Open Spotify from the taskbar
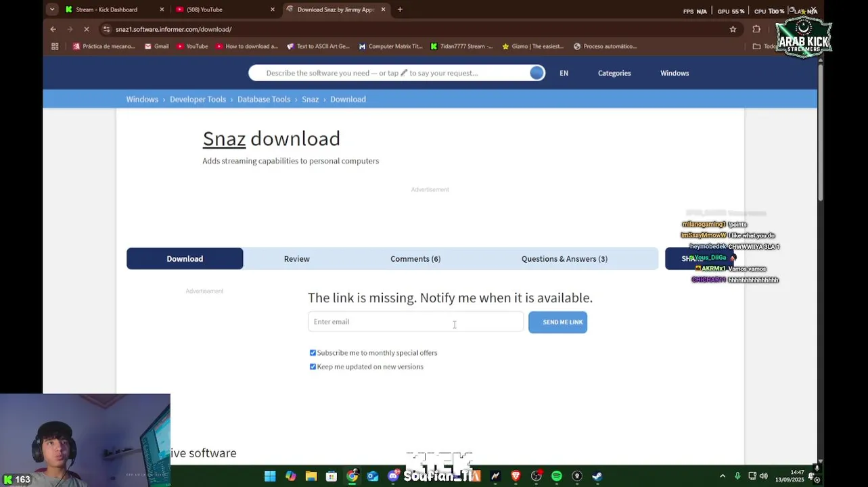This screenshot has height=487, width=868. [557, 476]
